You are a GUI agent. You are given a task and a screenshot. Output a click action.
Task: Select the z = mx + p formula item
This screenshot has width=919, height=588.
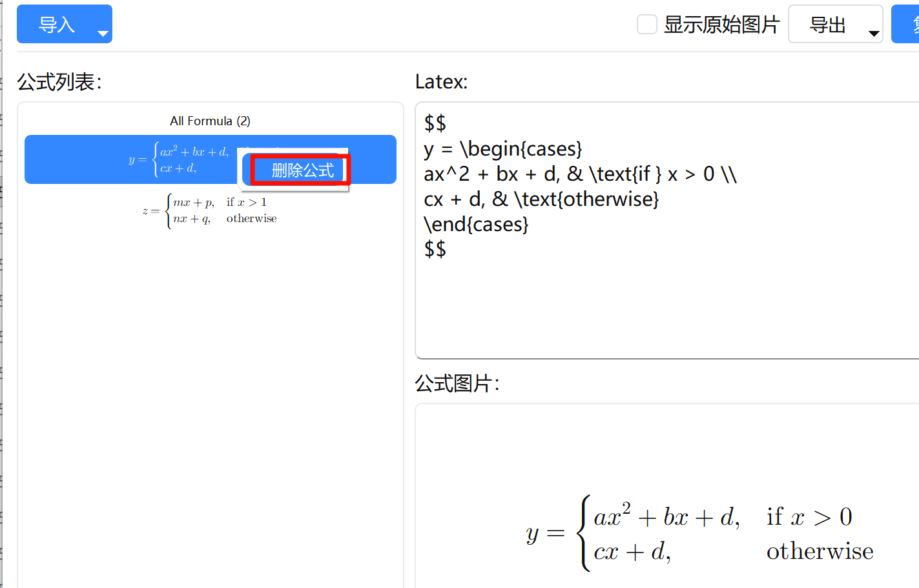coord(210,210)
